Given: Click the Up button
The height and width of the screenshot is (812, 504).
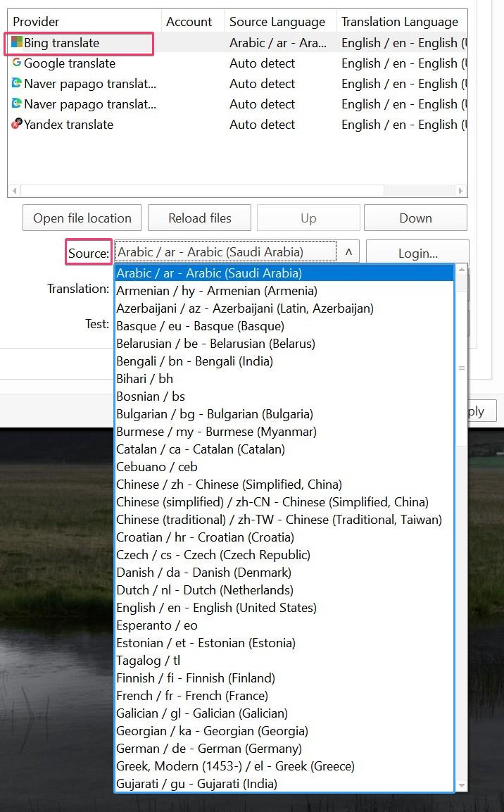Looking at the screenshot, I should click(x=308, y=218).
